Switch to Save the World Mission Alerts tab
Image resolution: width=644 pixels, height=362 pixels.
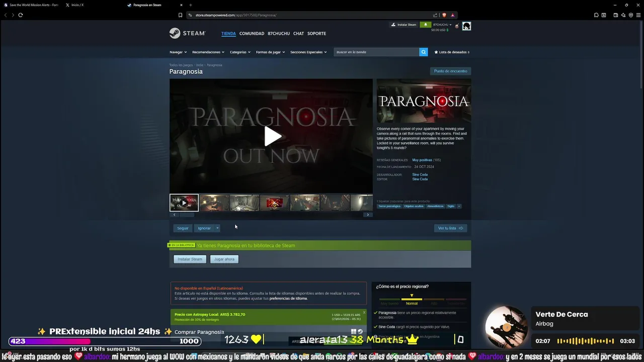pos(31,5)
